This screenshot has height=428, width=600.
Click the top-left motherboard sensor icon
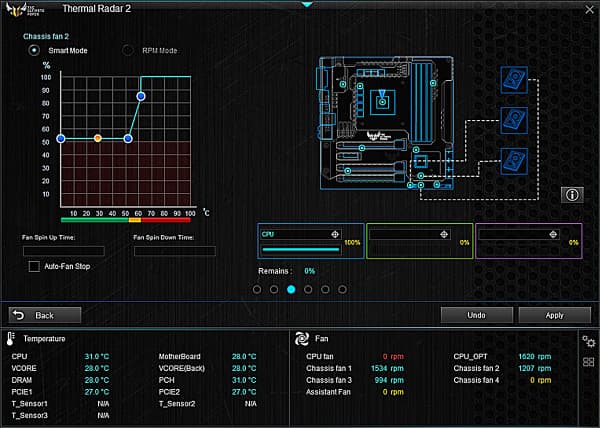[x=343, y=84]
